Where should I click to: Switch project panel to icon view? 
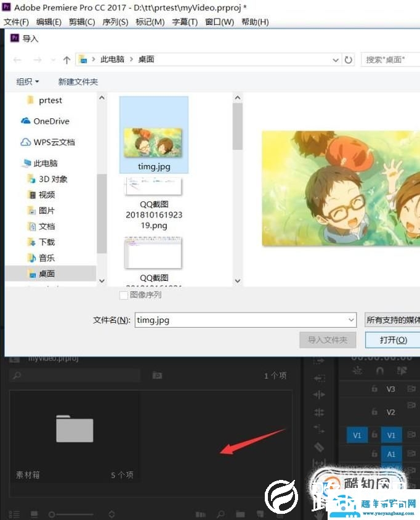[x=34, y=514]
